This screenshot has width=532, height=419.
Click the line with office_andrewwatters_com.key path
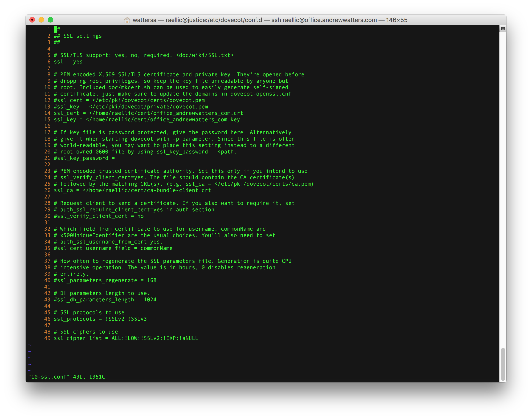coord(147,120)
